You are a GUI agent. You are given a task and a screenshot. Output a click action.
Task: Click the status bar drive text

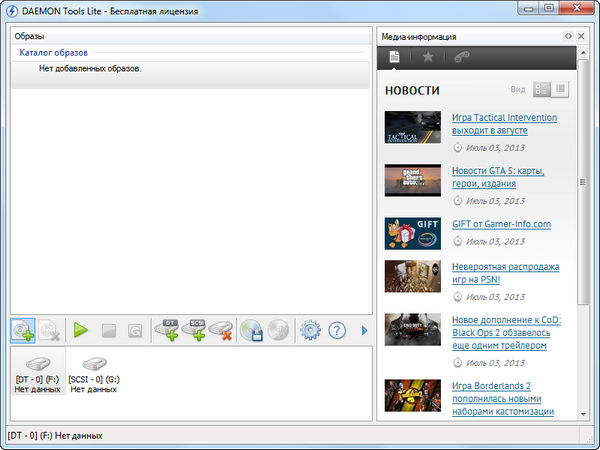(x=55, y=436)
